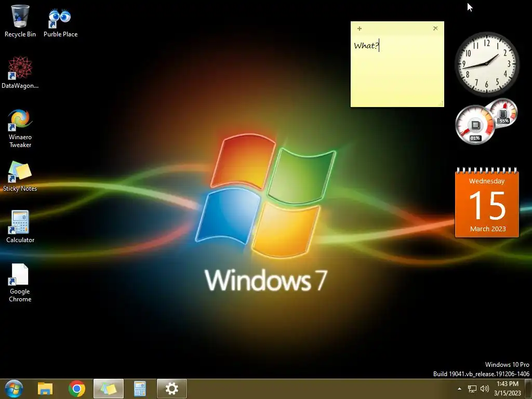The width and height of the screenshot is (532, 399).
Task: Select the Purble Place shortcut
Action: [x=60, y=22]
